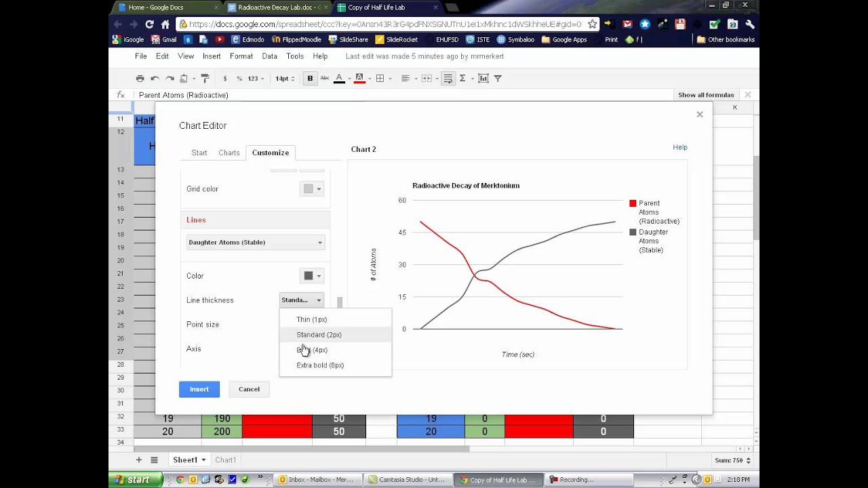
Task: Open the all sheets list icon
Action: [x=154, y=460]
